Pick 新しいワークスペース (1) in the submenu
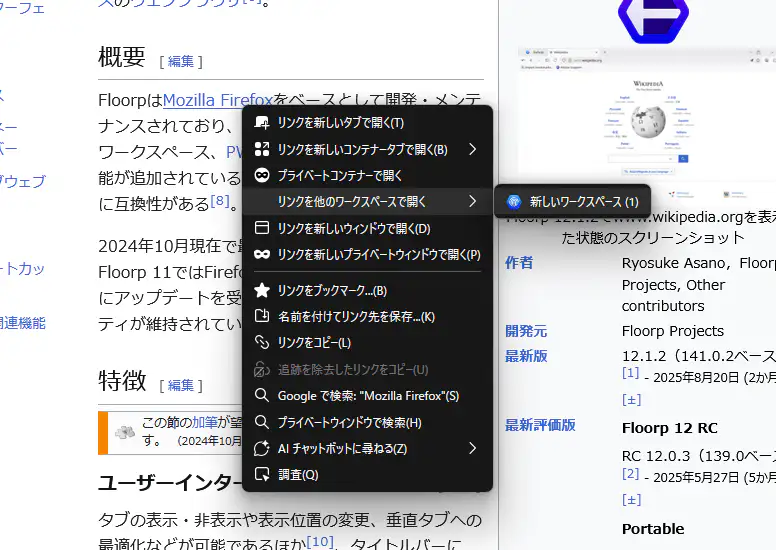This screenshot has height=550, width=776. tap(572, 201)
